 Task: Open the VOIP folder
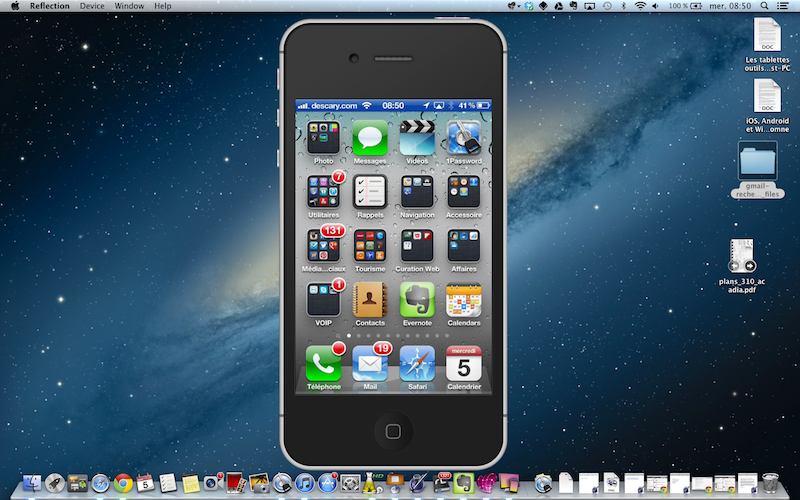(323, 300)
